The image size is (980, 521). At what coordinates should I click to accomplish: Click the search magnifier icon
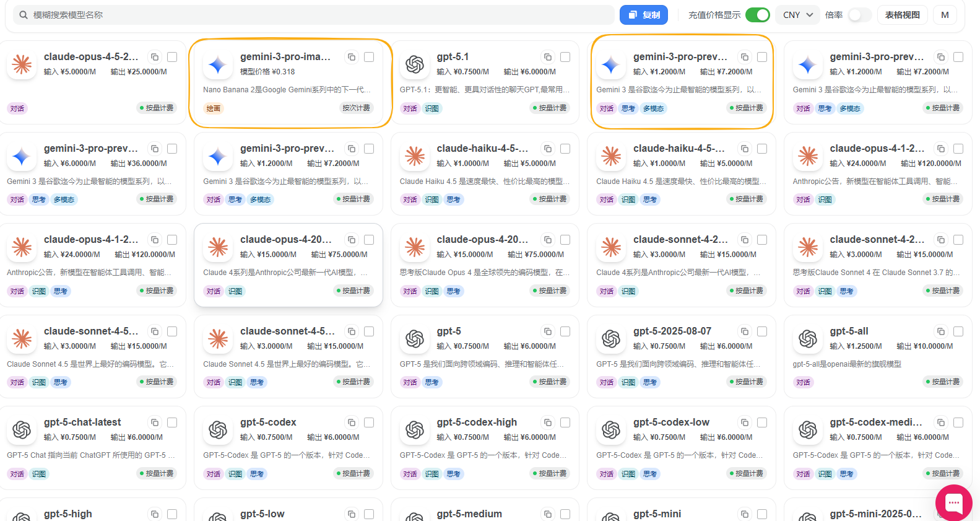click(x=24, y=15)
